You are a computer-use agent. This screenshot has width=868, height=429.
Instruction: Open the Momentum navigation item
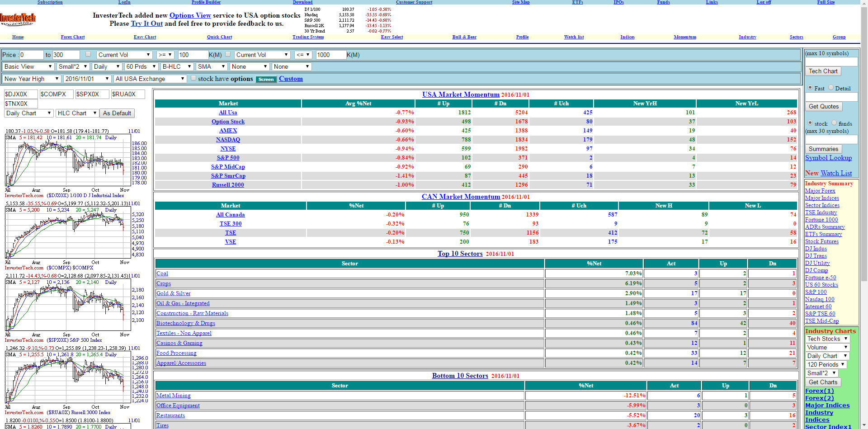(x=684, y=37)
